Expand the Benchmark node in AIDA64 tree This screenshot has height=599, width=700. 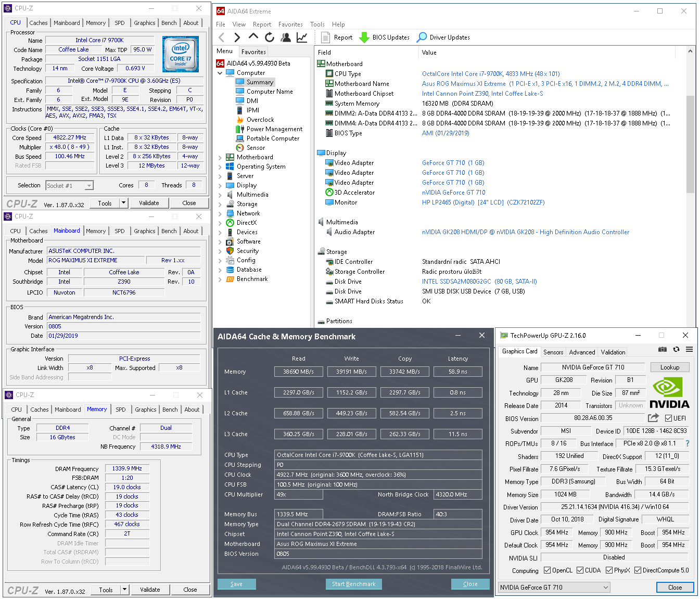[220, 279]
